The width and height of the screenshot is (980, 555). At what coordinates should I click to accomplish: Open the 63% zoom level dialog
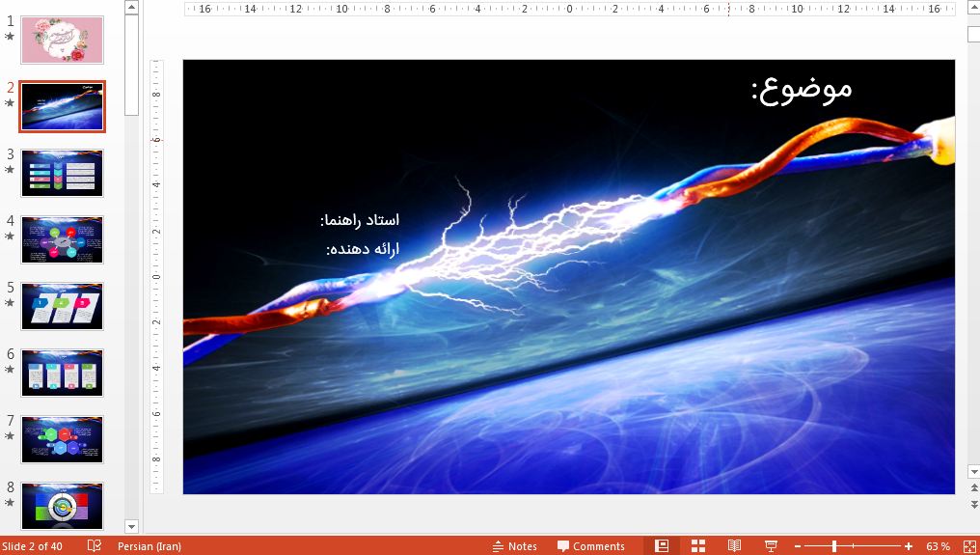pyautogui.click(x=938, y=546)
